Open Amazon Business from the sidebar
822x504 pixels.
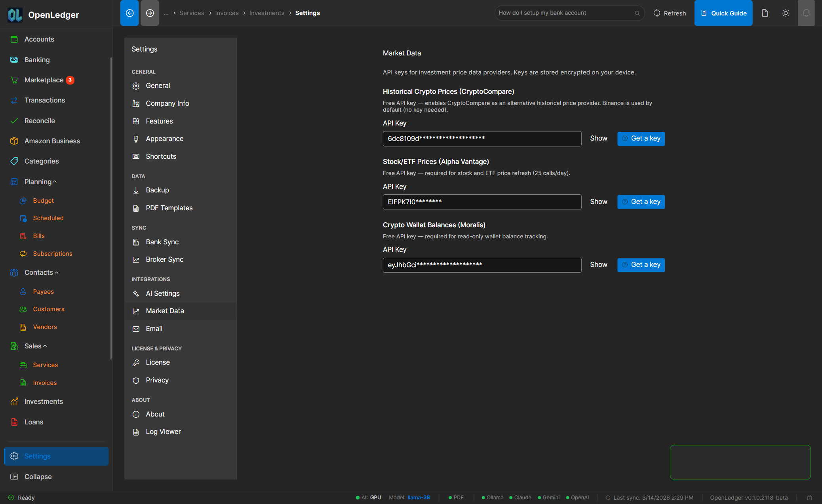(x=52, y=141)
